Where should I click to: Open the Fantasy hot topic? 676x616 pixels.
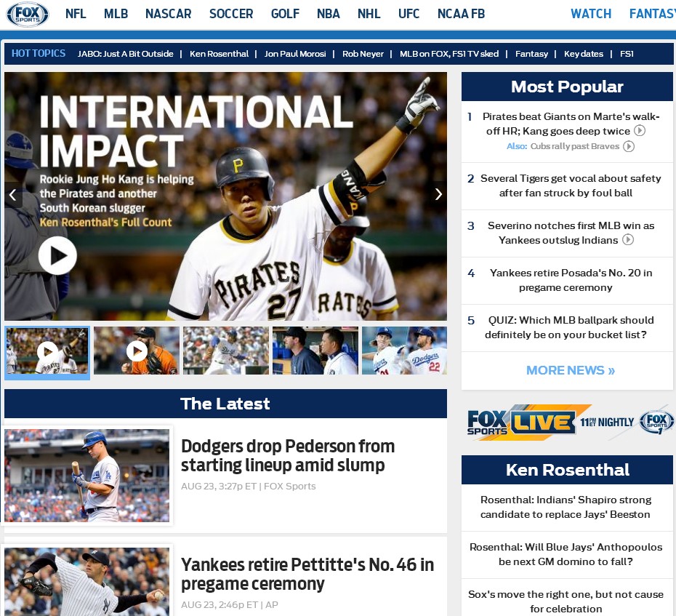(x=531, y=53)
